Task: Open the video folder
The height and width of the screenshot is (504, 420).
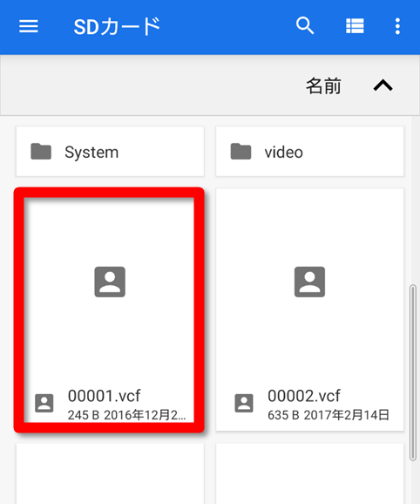Action: click(310, 152)
